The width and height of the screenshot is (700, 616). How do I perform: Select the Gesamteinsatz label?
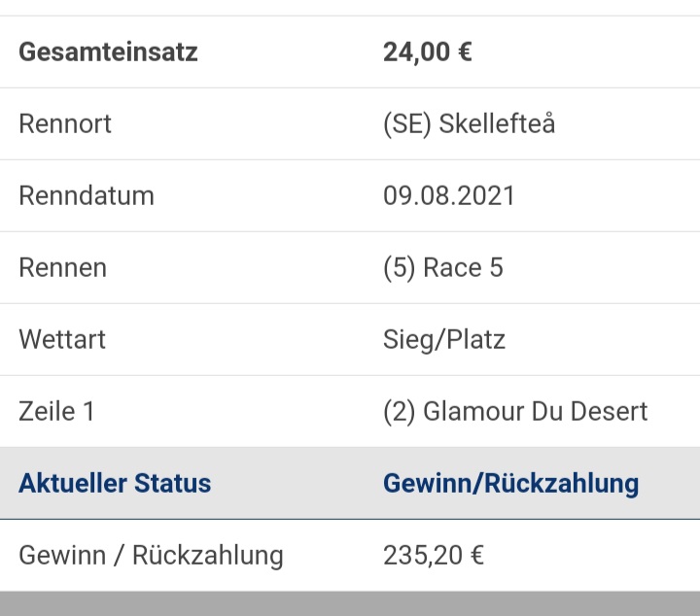coord(108,52)
